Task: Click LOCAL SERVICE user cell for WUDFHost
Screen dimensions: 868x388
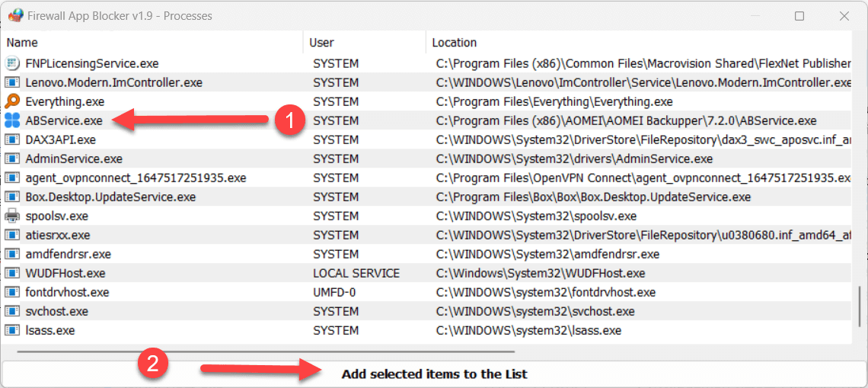Action: [356, 273]
